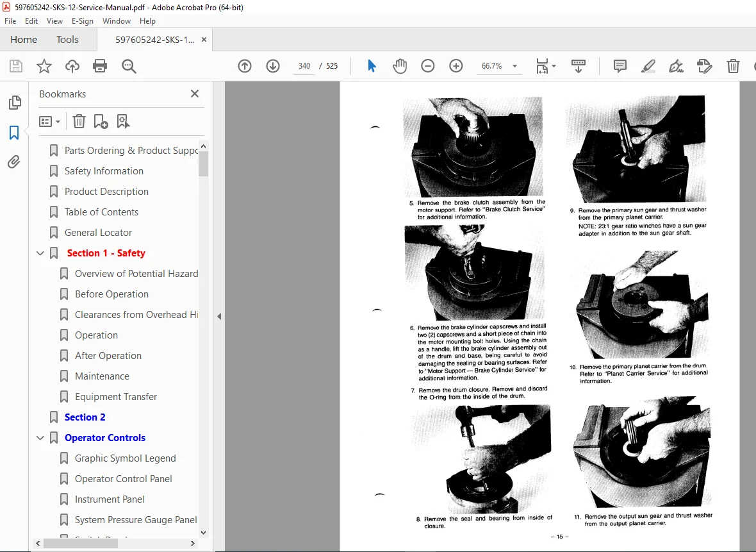Open the read mode keyboard icon
756x552 pixels.
point(578,66)
